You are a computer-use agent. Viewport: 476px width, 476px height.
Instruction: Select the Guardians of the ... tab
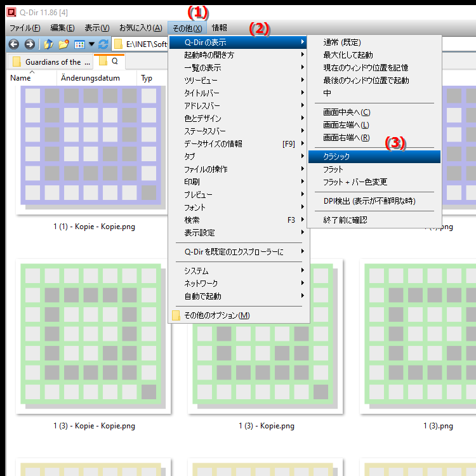[x=50, y=62]
